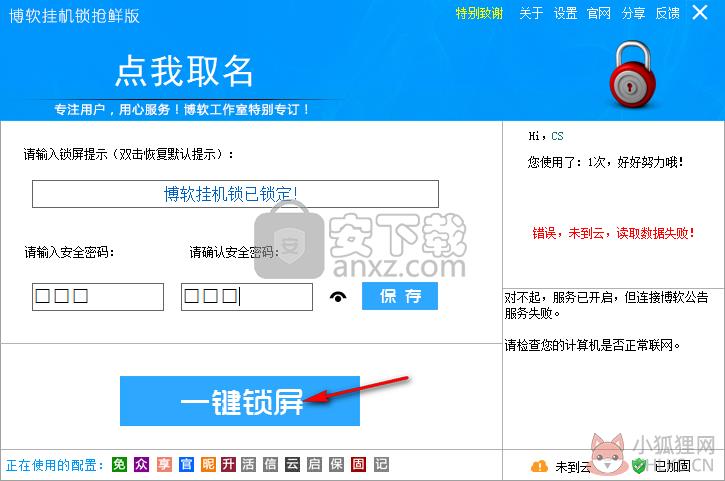The image size is (725, 481).
Task: Click the lock screen hint text field
Action: tap(235, 194)
